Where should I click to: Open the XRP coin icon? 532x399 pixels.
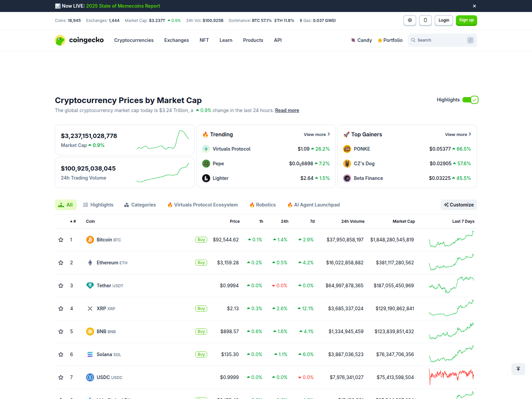tap(90, 309)
